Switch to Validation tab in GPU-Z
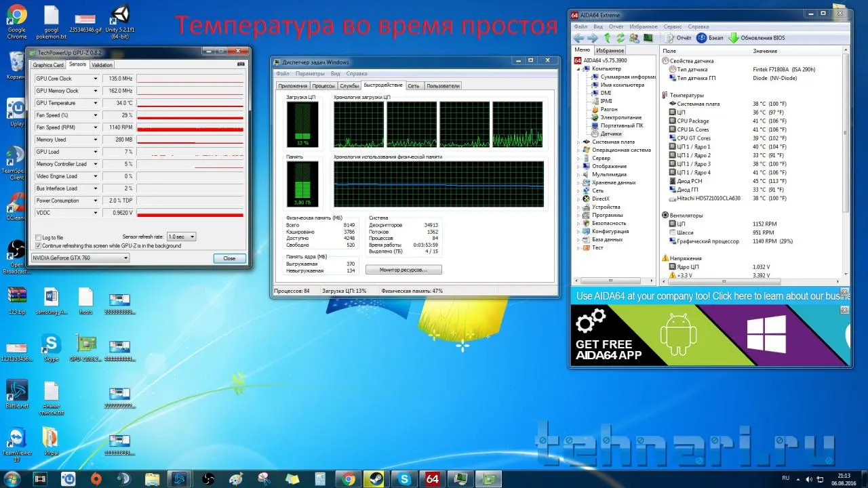The width and height of the screenshot is (868, 488). pos(102,65)
